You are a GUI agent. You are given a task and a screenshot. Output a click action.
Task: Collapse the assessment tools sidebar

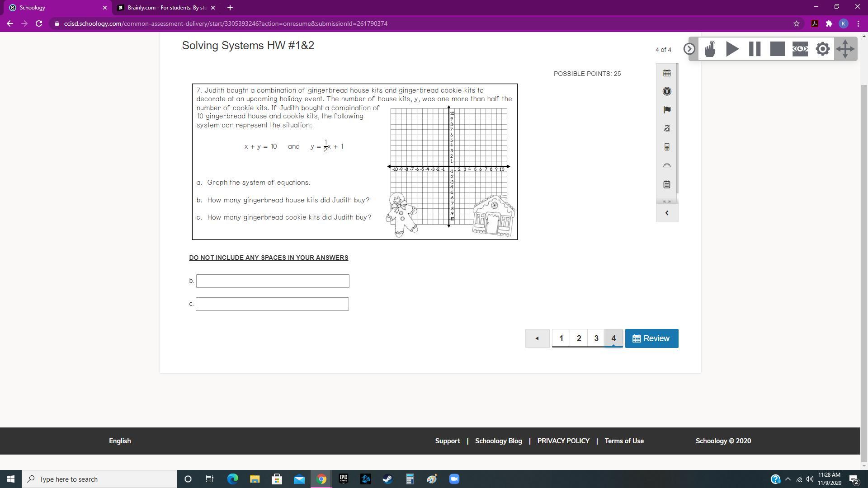pos(667,213)
